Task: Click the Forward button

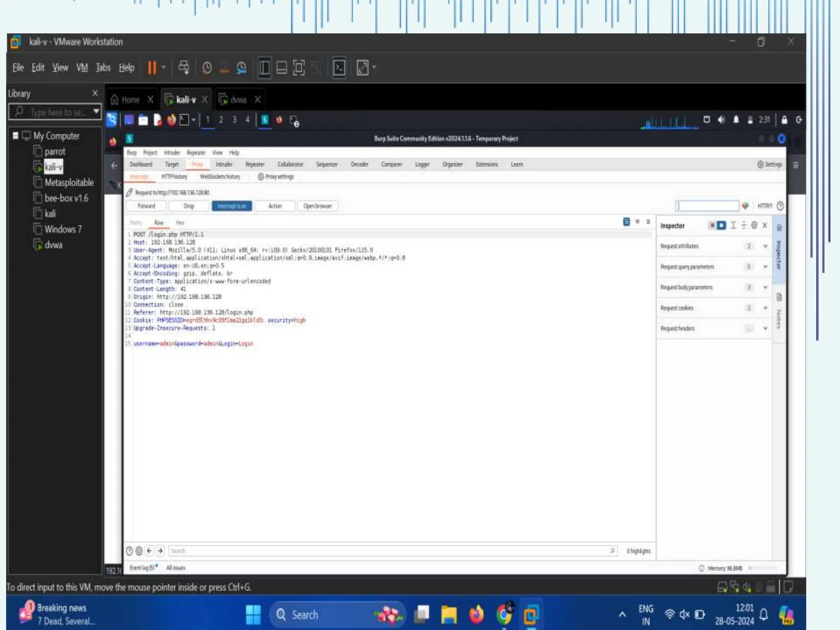Action: (146, 206)
